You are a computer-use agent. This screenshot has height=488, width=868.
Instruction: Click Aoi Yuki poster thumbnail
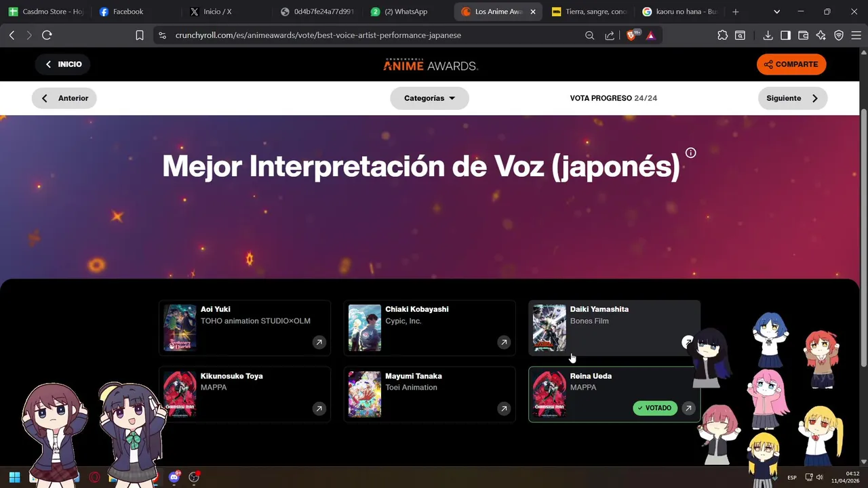coord(180,328)
